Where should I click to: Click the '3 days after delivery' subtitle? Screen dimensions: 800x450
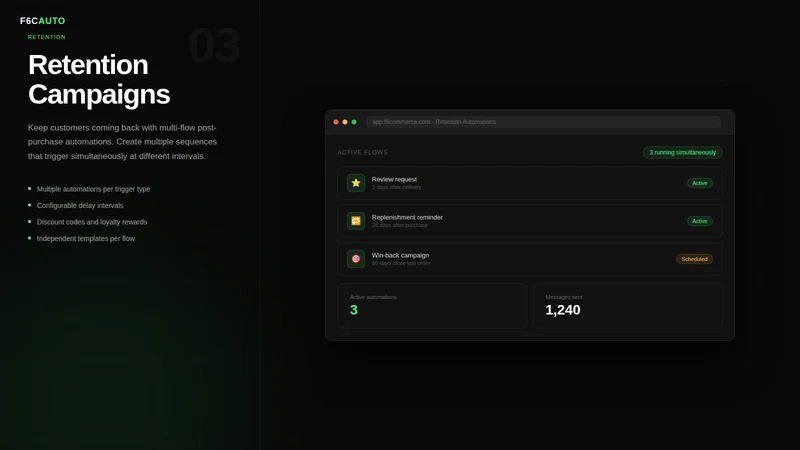396,187
